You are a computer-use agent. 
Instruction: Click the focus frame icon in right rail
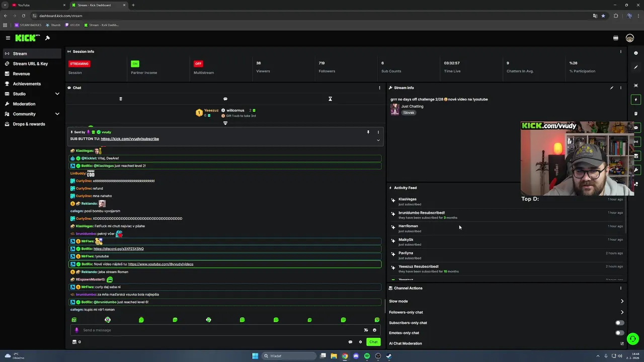(636, 85)
